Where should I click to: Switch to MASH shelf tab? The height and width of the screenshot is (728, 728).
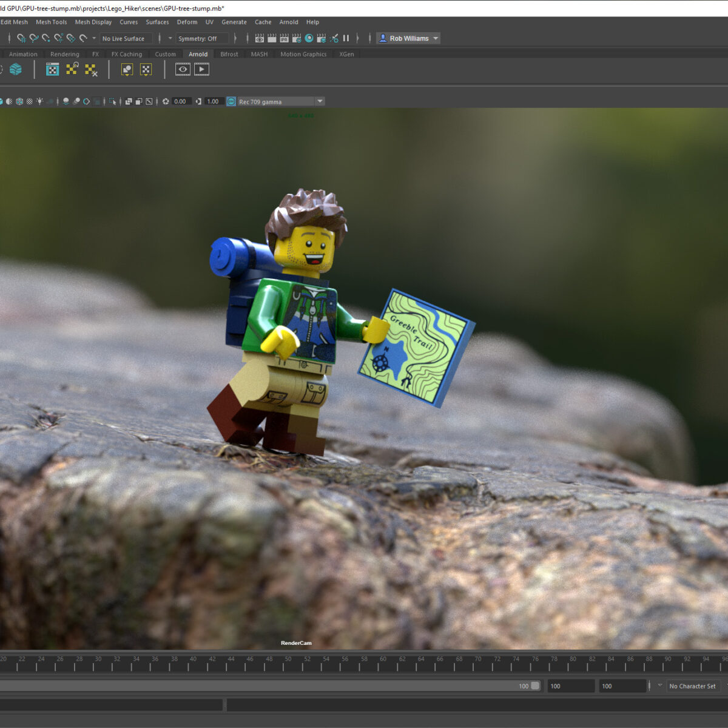coord(259,54)
